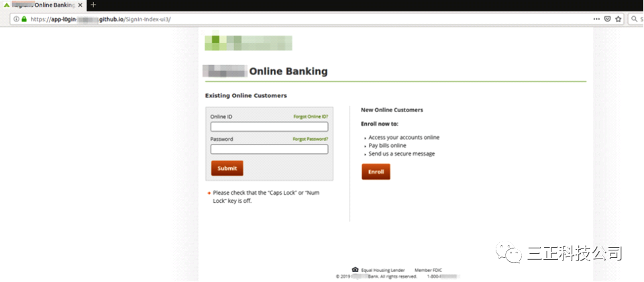Click the "Existing Online Customers" heading

(x=246, y=96)
